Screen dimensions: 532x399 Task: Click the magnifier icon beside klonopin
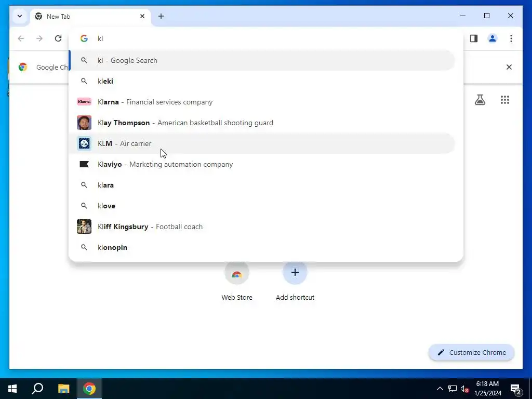pos(84,247)
